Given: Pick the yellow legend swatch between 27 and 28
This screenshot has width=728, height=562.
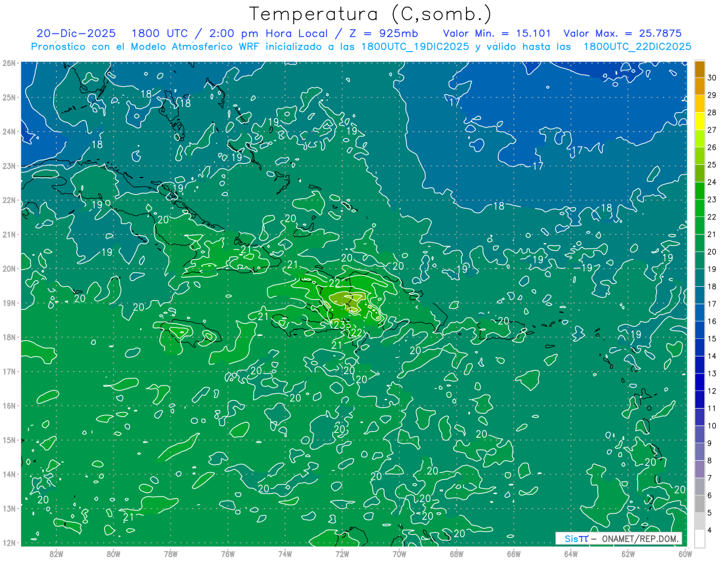Looking at the screenshot, I should click(x=699, y=121).
